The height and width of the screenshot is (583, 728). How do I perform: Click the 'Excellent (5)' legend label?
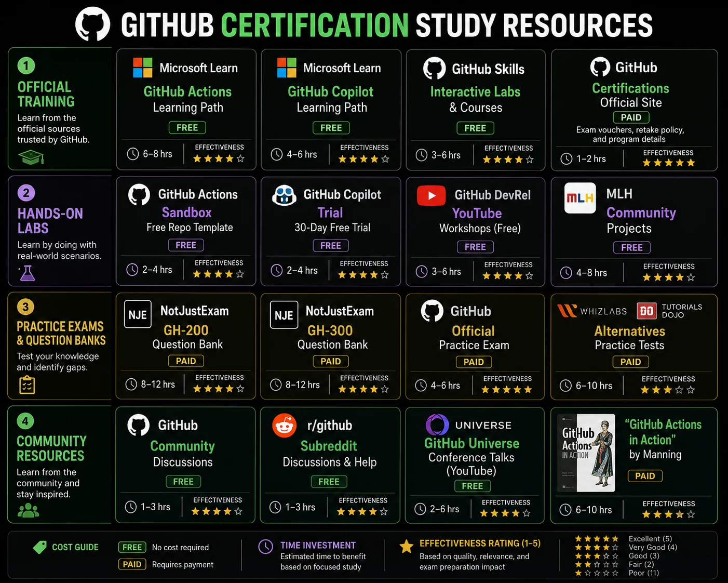click(x=650, y=539)
